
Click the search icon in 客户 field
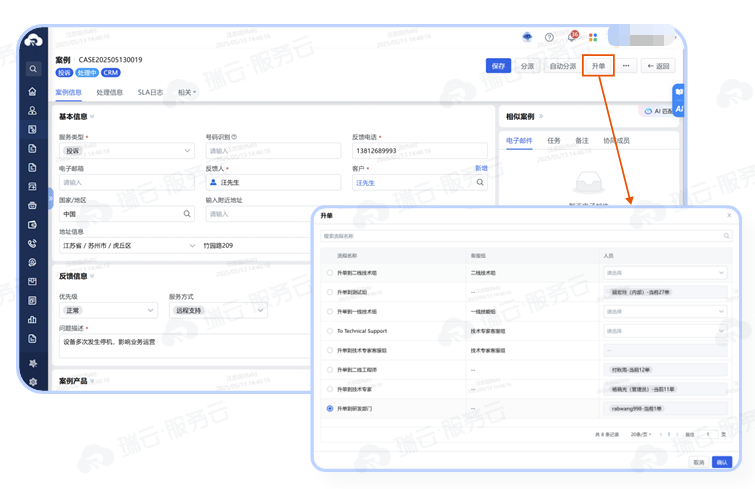tap(480, 182)
